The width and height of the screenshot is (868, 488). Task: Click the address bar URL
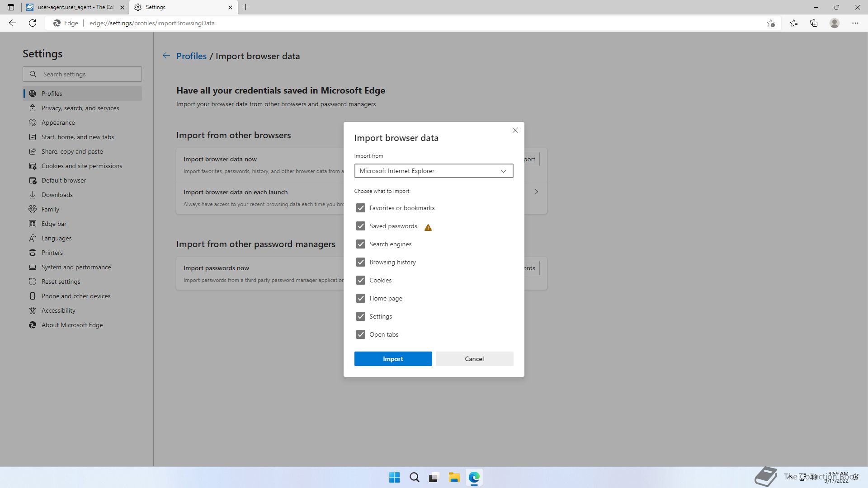tap(152, 23)
